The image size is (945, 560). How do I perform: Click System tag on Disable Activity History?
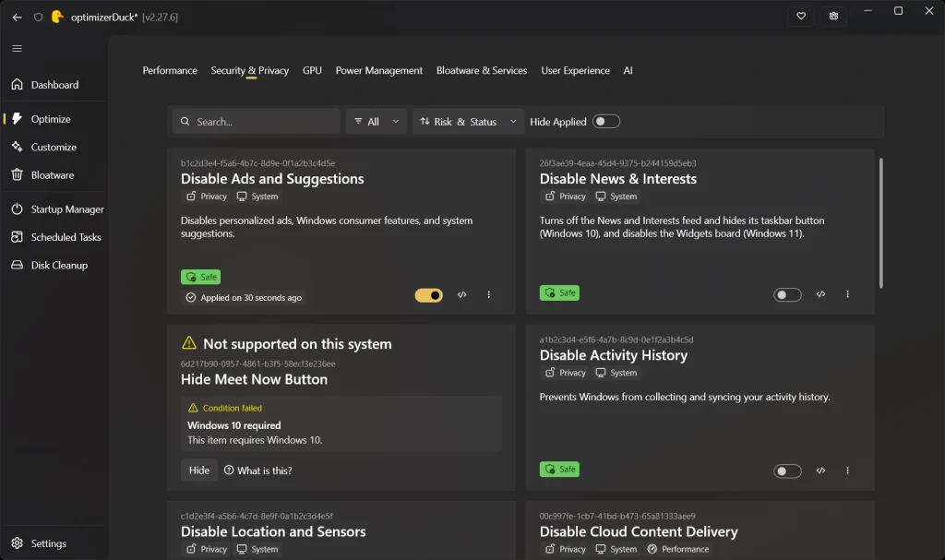coord(616,373)
